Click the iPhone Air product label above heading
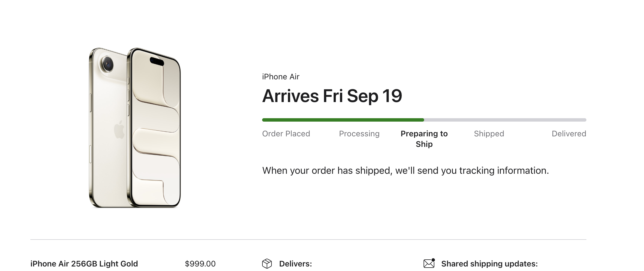Viewport: 644px width, 271px height. [281, 77]
